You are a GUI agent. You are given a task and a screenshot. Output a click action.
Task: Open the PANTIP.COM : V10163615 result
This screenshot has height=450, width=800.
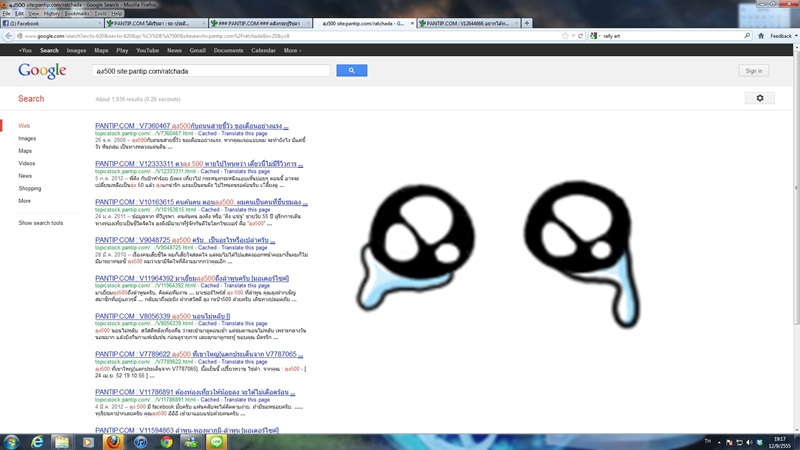201,202
